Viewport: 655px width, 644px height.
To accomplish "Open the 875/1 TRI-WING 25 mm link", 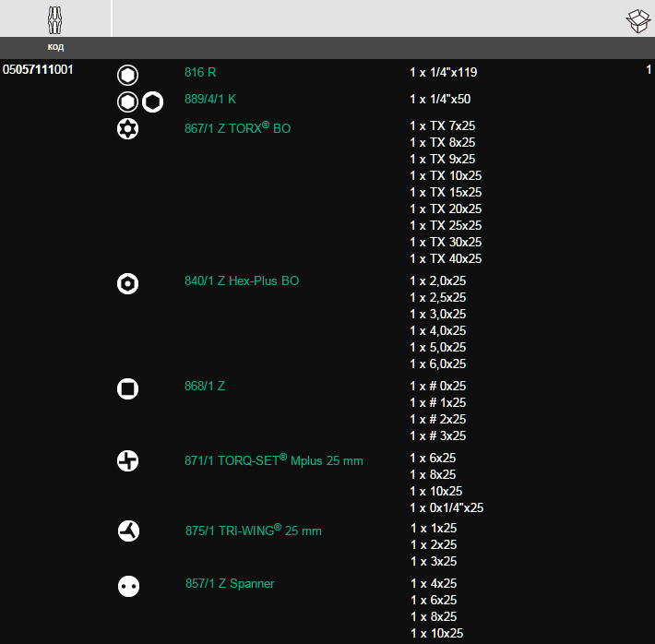I will click(x=254, y=530).
